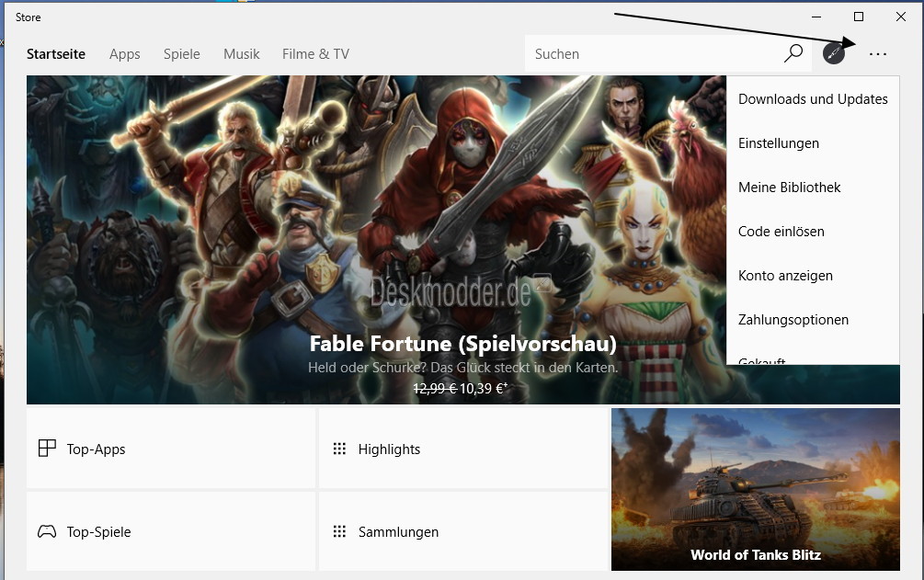
Task: Open the user account avatar
Action: pos(833,53)
